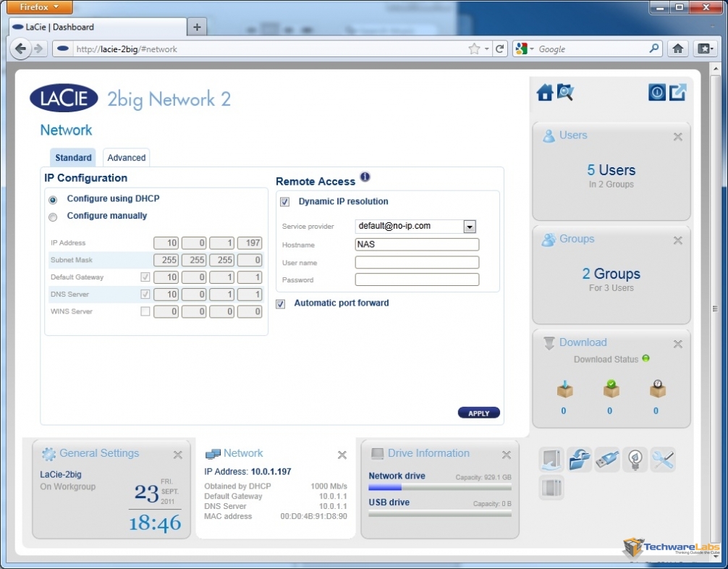Open the General Settings widget title
728x569 pixels.
click(x=99, y=453)
